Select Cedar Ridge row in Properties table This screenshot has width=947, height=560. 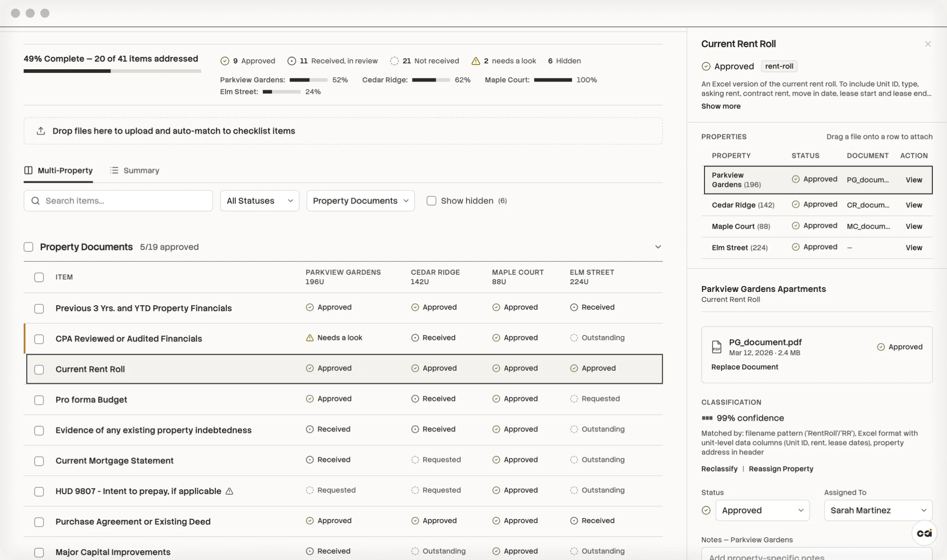pos(817,205)
